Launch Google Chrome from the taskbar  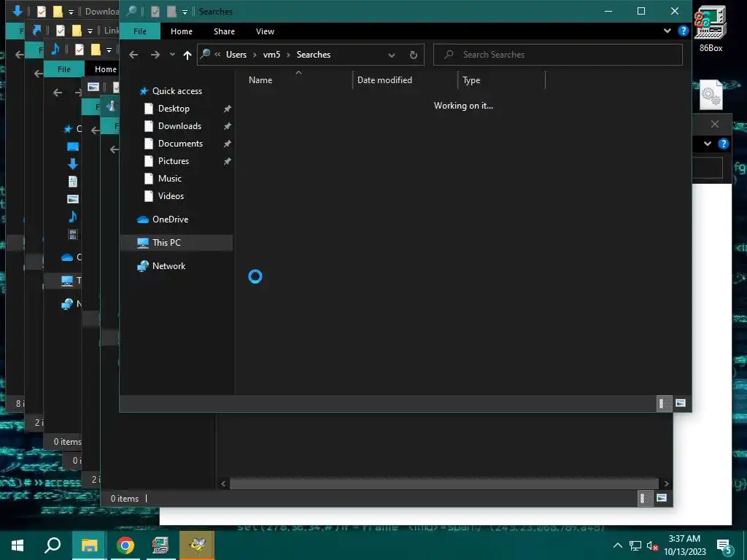(x=125, y=545)
